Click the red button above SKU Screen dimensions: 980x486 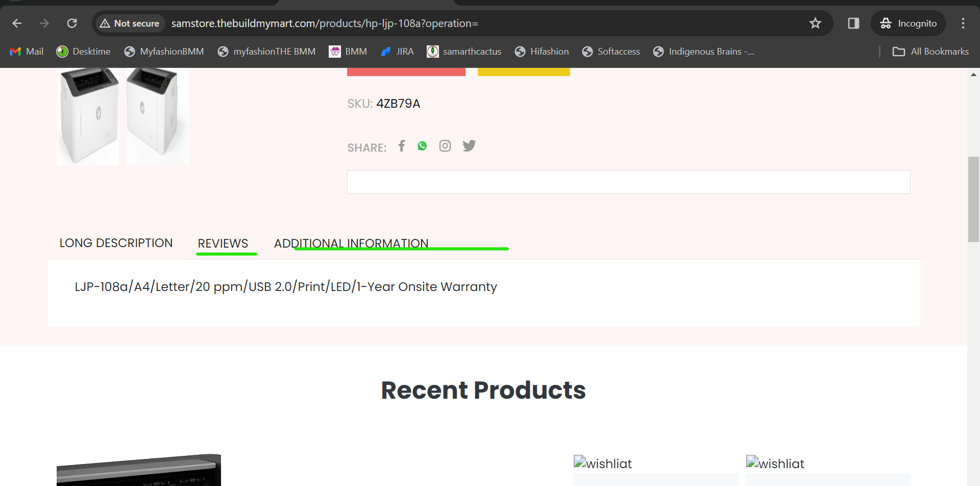[x=406, y=72]
